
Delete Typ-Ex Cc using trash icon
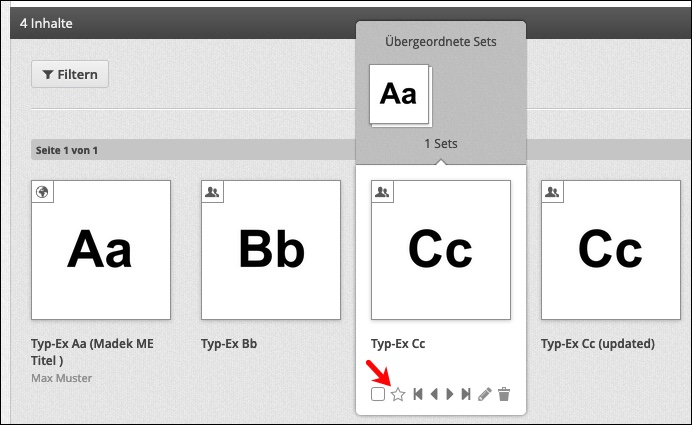pos(504,395)
